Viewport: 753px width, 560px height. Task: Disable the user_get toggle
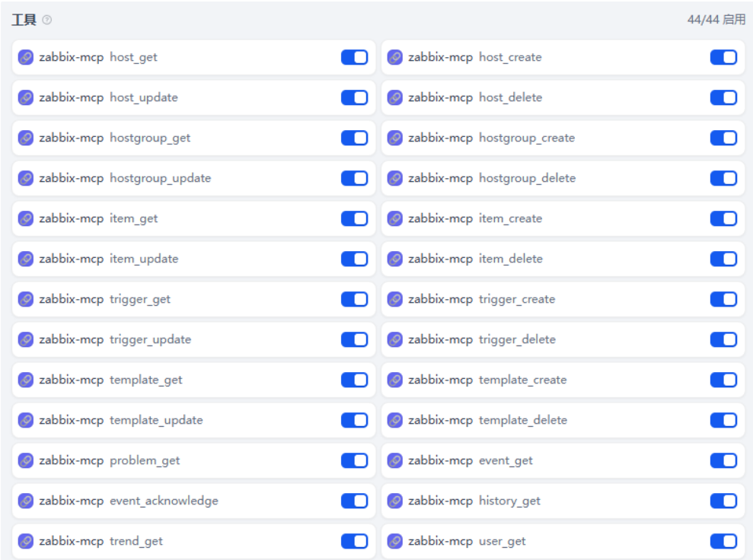pos(724,541)
